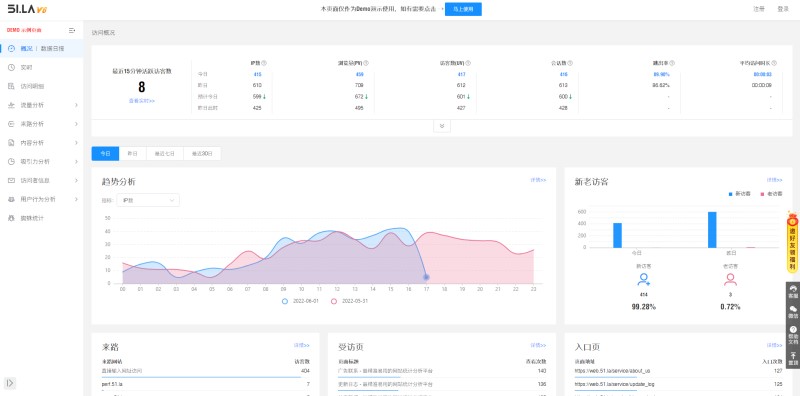
Task: Open the IP数 indicator dropdown
Action: 148,201
